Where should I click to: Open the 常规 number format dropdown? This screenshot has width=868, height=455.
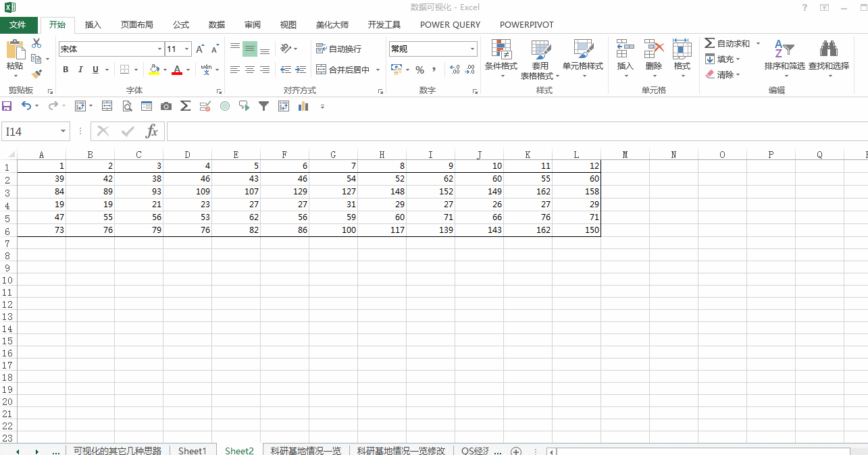click(473, 49)
